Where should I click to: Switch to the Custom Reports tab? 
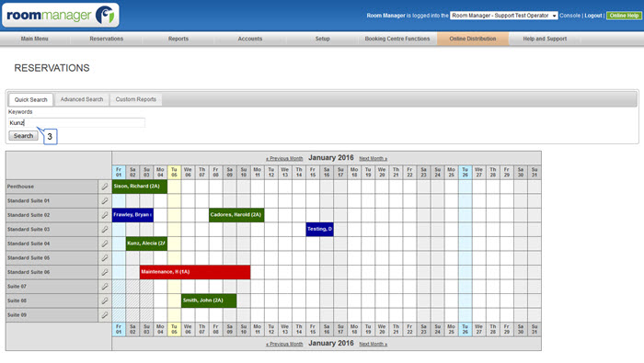[136, 99]
